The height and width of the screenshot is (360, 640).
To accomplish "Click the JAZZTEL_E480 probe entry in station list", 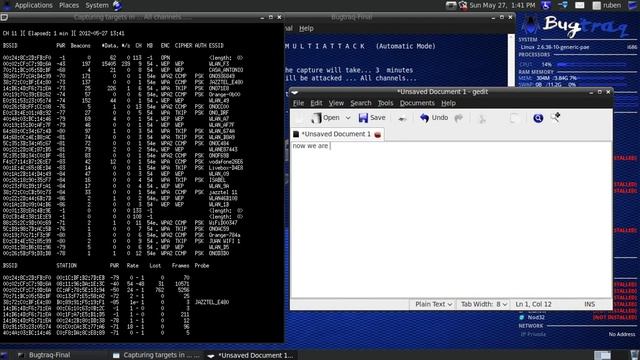I will (x=212, y=302).
